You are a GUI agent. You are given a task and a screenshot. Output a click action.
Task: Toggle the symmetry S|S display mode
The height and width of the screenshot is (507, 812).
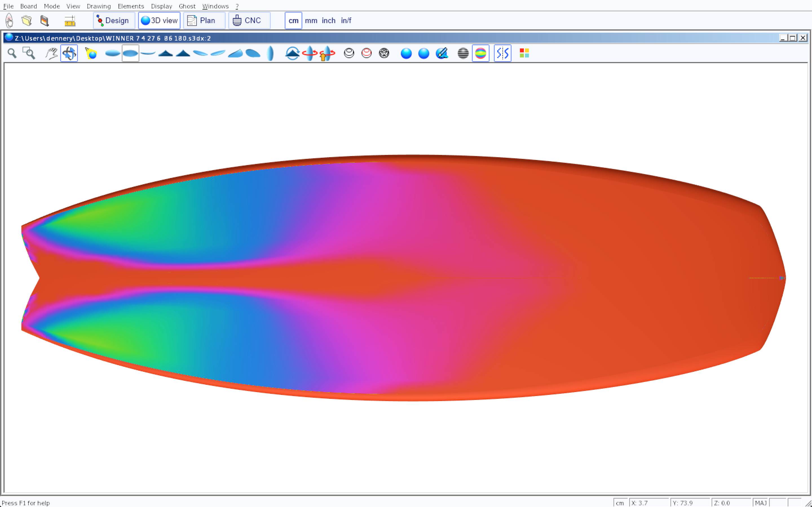coord(502,53)
